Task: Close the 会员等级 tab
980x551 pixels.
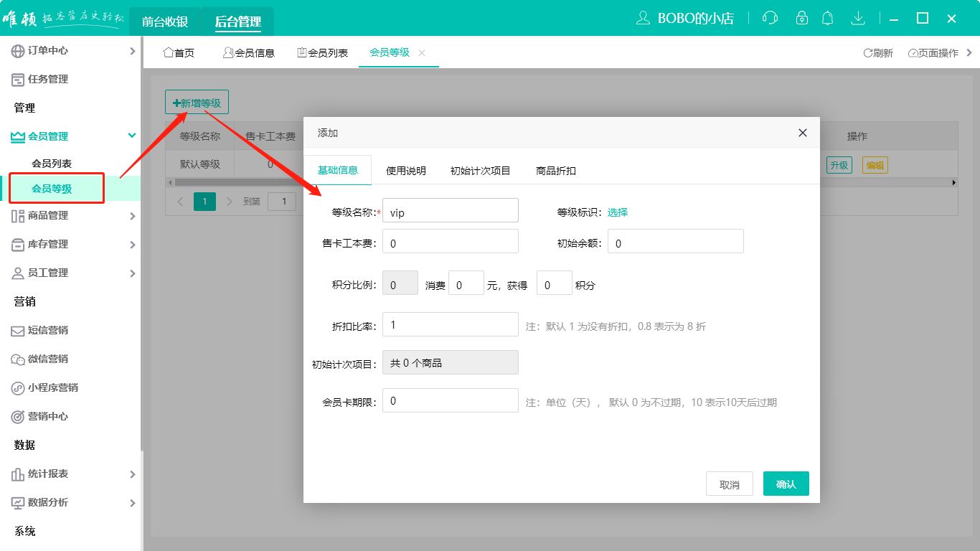Action: (x=422, y=52)
